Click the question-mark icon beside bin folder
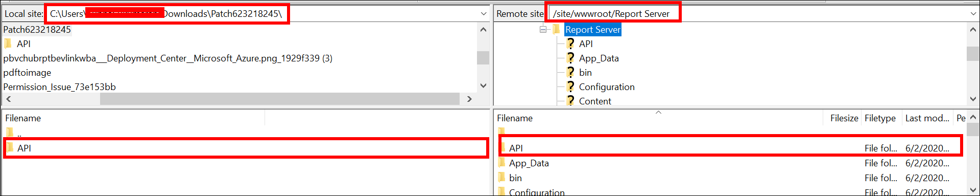 [x=570, y=72]
